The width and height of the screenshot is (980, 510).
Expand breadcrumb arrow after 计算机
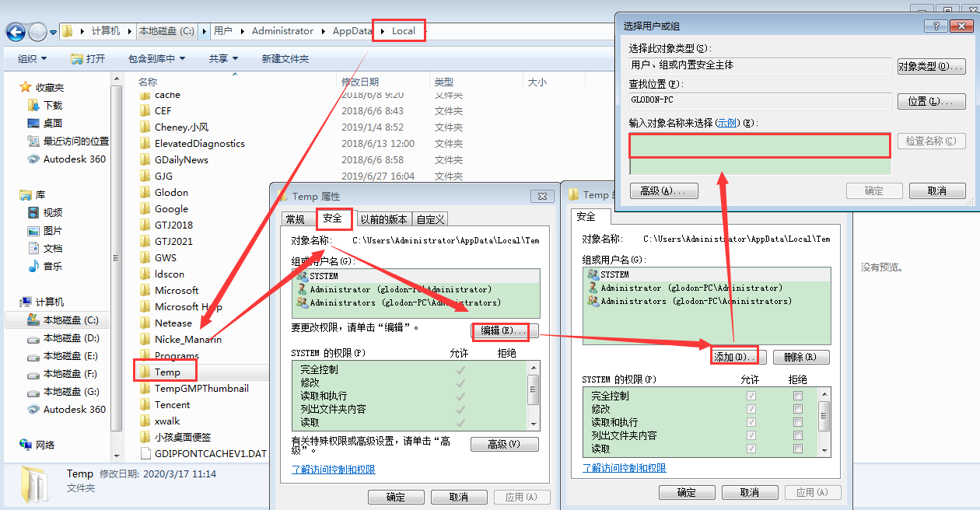(x=129, y=31)
